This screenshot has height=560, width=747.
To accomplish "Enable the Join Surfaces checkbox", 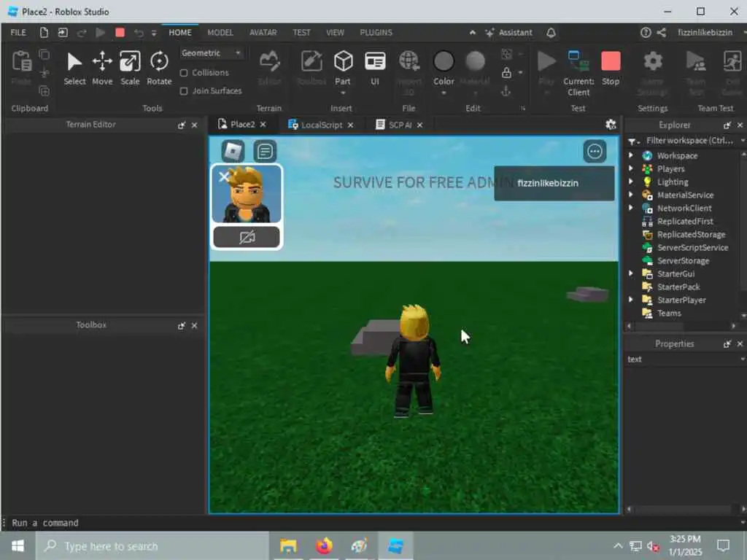I will pyautogui.click(x=184, y=91).
